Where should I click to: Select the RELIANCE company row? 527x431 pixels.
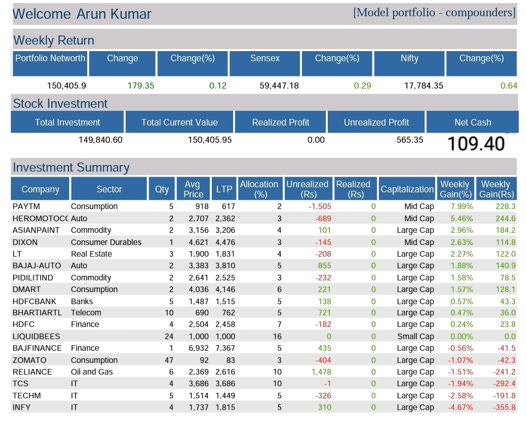[264, 372]
